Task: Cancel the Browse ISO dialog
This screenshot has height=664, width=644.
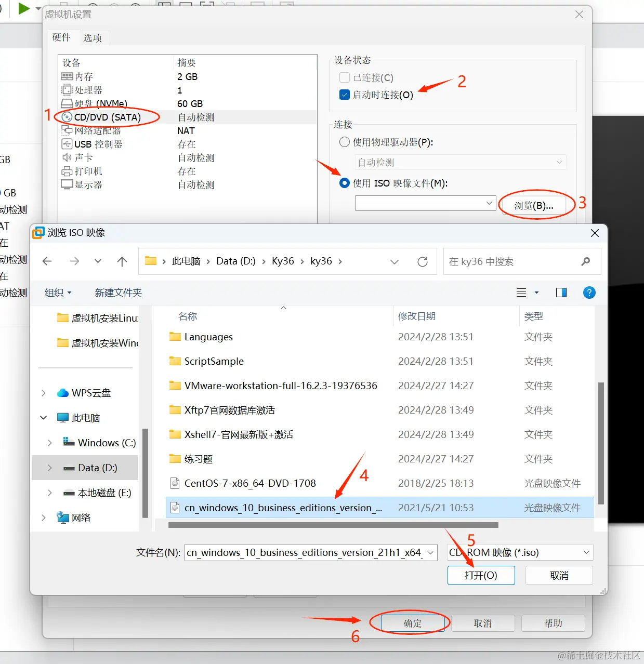Action: click(x=559, y=576)
